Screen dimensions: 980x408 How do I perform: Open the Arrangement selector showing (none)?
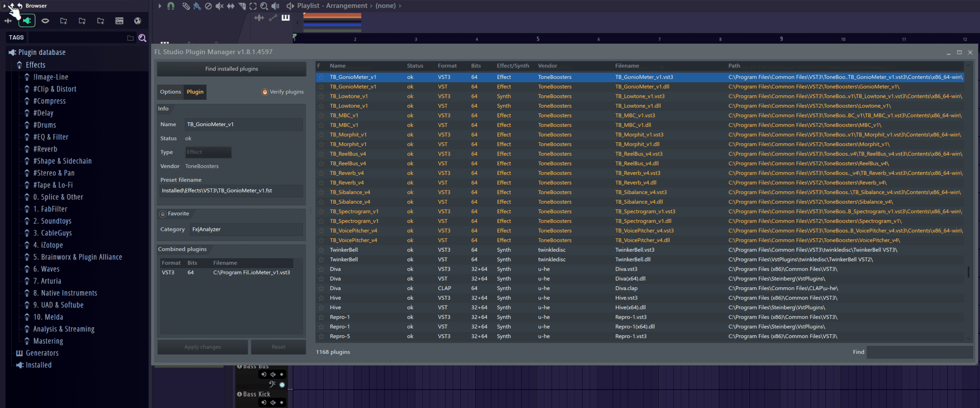(x=386, y=5)
